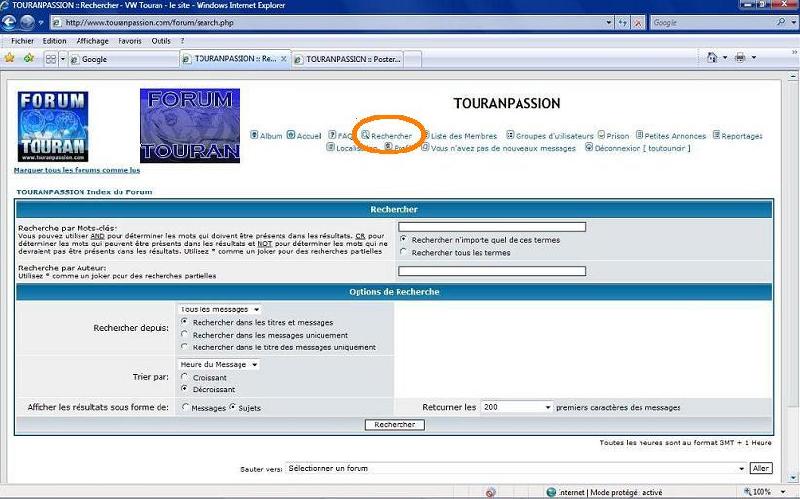Viewport: 800px width, 499px height.
Task: Click the Forum Touran logo image
Action: tap(53, 127)
